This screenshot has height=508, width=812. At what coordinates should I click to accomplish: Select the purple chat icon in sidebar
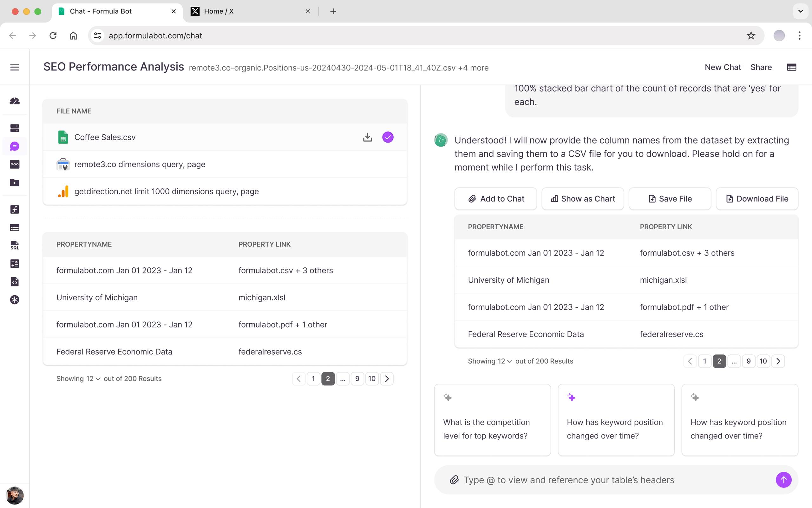tap(14, 146)
